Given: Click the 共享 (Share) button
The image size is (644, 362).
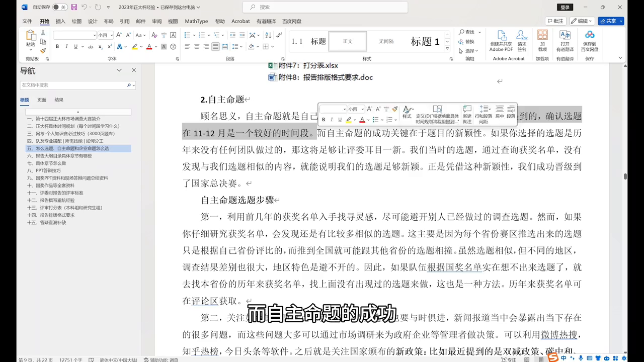Looking at the screenshot, I should pos(611,21).
